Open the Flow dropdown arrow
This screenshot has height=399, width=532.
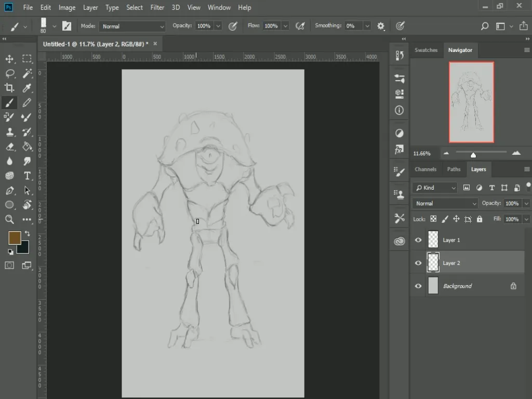(285, 26)
